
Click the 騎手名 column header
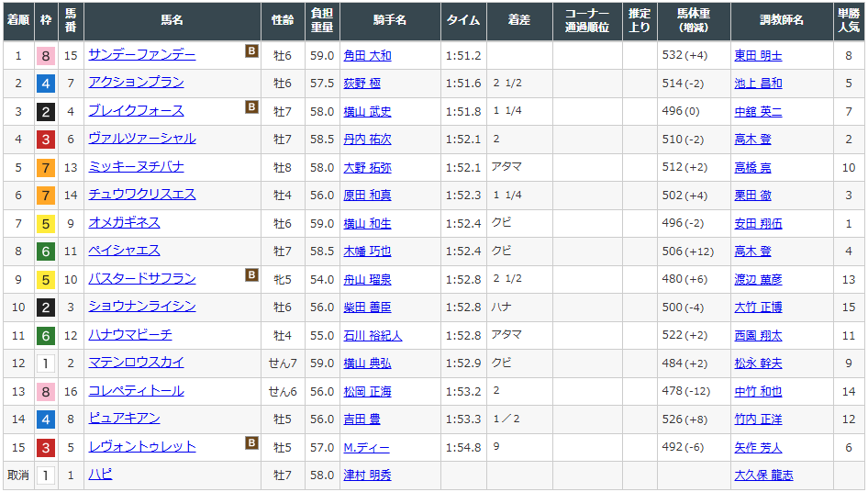[x=390, y=20]
